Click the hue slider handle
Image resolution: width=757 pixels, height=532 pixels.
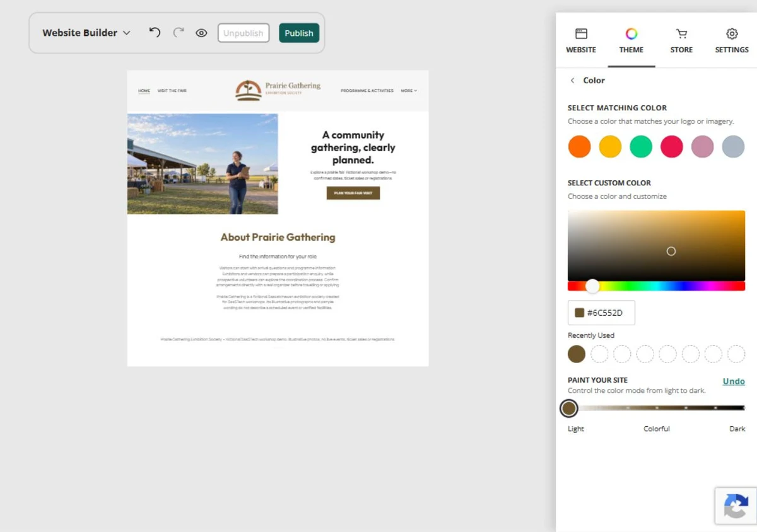tap(592, 286)
